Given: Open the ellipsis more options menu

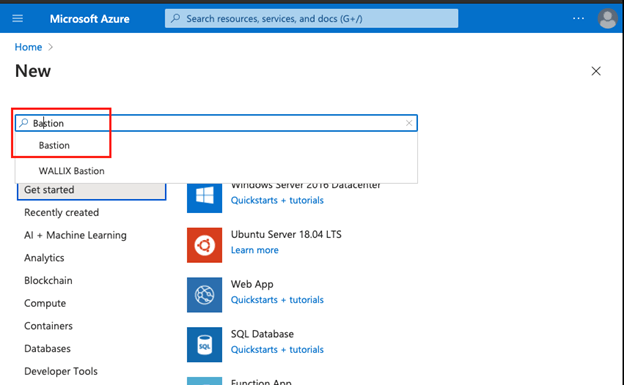Looking at the screenshot, I should pos(578,18).
